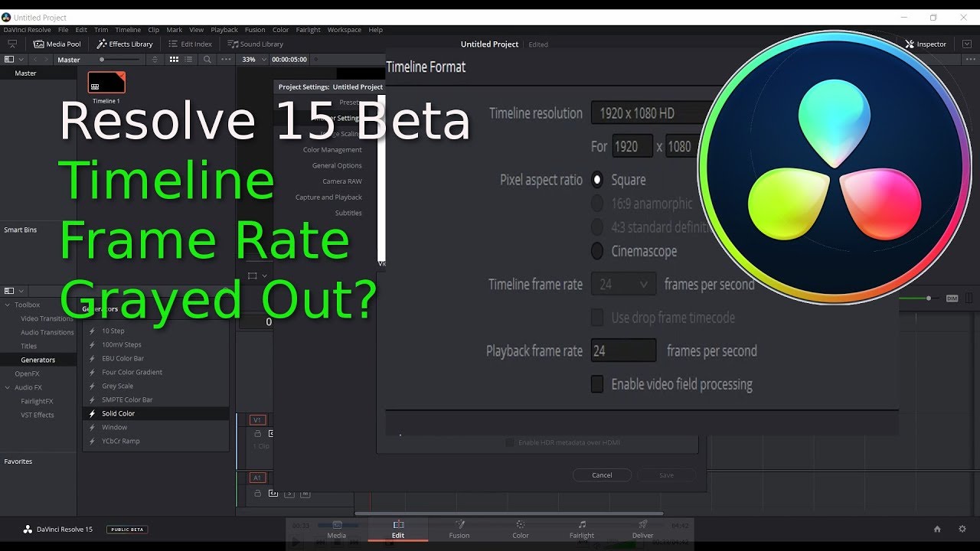Viewport: 980px width, 551px height.
Task: Open the Workspace menu
Action: point(344,30)
